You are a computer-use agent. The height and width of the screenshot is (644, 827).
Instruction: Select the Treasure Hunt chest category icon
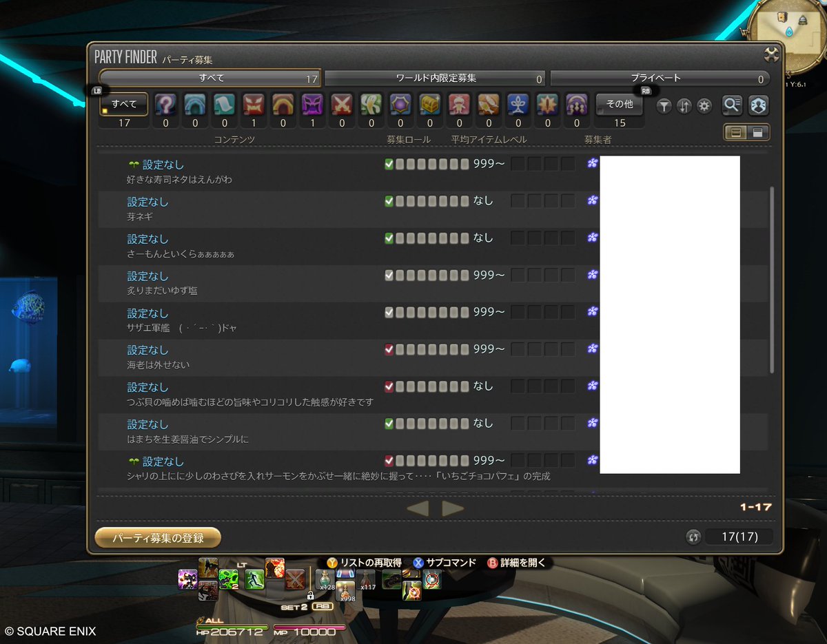point(430,105)
